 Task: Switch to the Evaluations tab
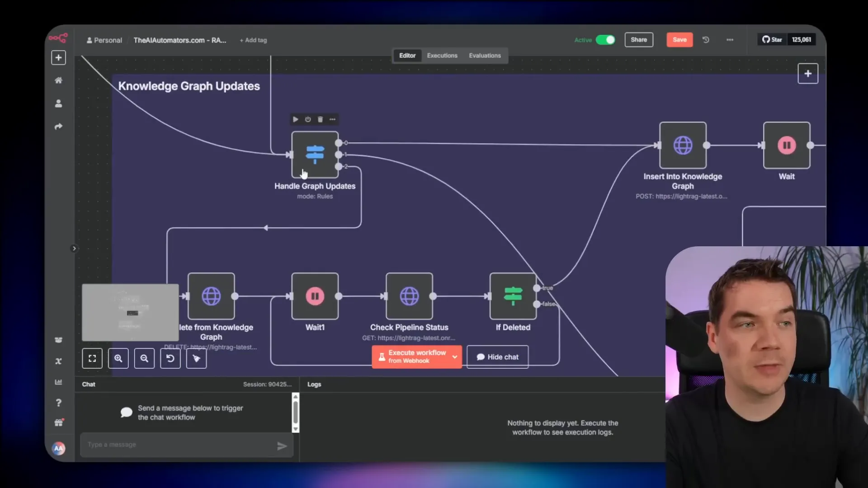pos(485,56)
